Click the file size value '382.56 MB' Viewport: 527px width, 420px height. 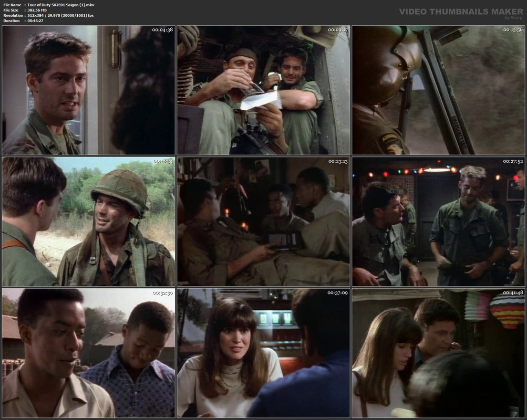[37, 10]
